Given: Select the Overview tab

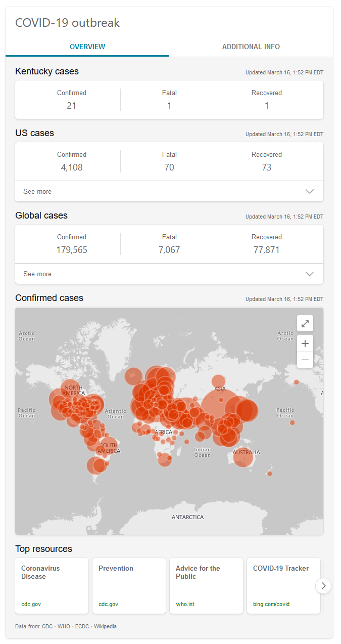Looking at the screenshot, I should click(x=87, y=47).
